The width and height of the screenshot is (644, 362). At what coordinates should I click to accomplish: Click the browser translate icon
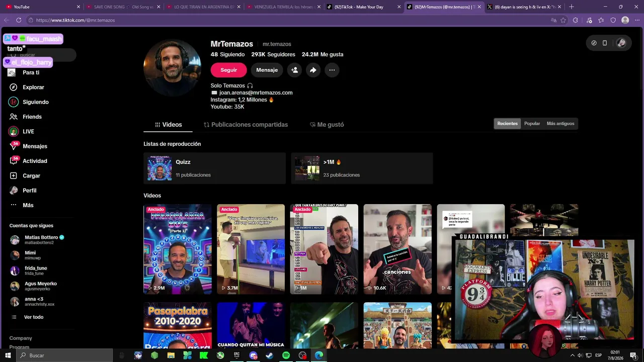[x=553, y=20]
